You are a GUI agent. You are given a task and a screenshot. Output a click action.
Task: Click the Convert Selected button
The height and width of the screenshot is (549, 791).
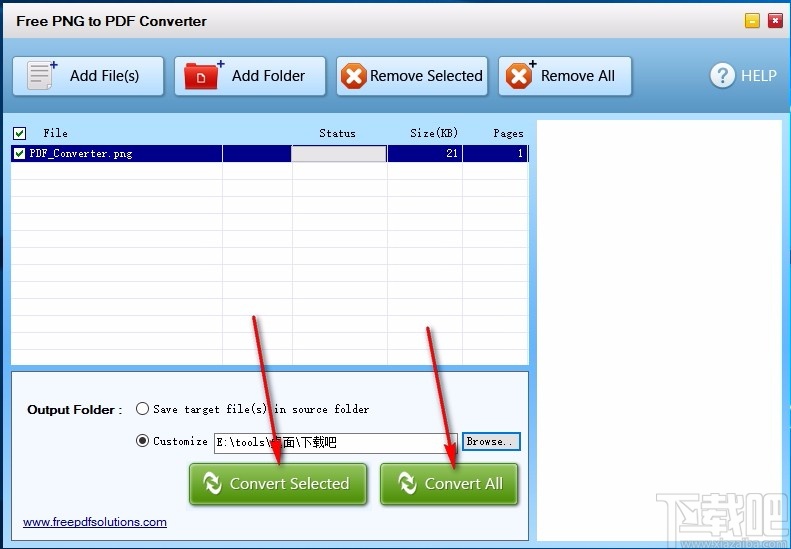tap(278, 484)
